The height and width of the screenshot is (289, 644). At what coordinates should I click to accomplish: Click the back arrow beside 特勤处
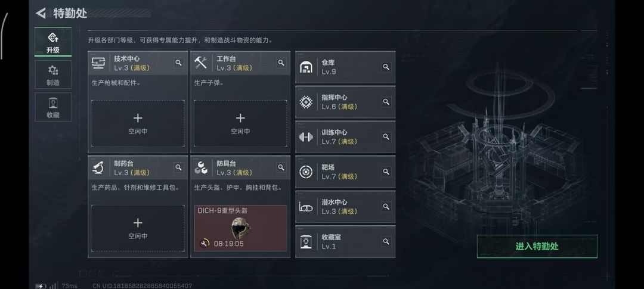41,13
